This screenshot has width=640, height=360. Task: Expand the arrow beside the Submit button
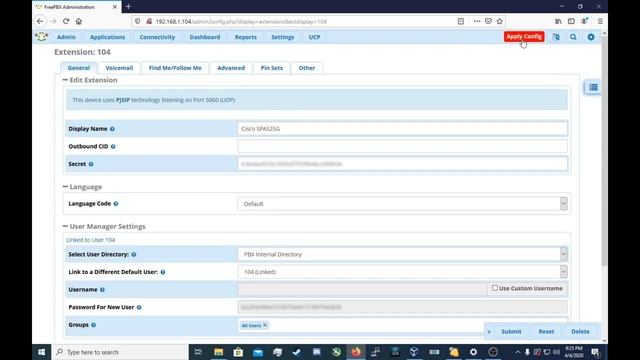(489, 332)
